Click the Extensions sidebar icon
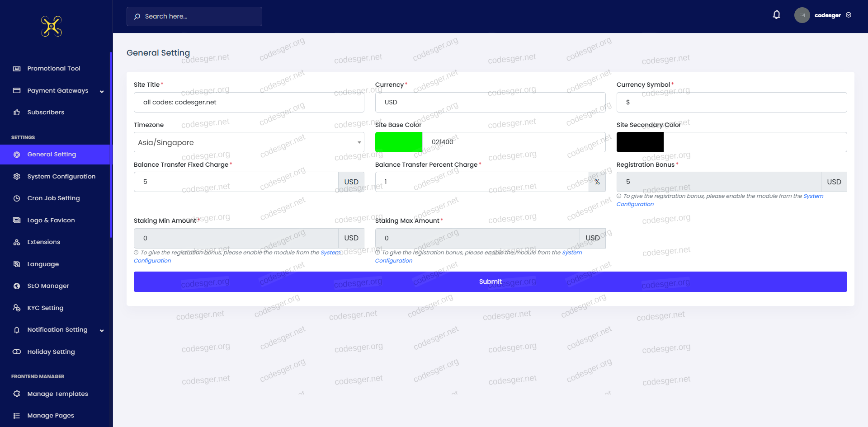 pyautogui.click(x=17, y=242)
